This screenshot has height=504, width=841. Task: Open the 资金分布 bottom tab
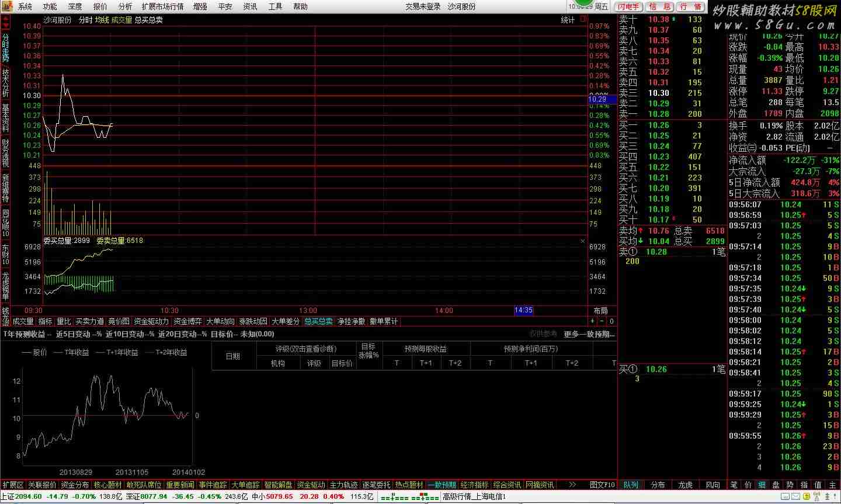tap(75, 485)
